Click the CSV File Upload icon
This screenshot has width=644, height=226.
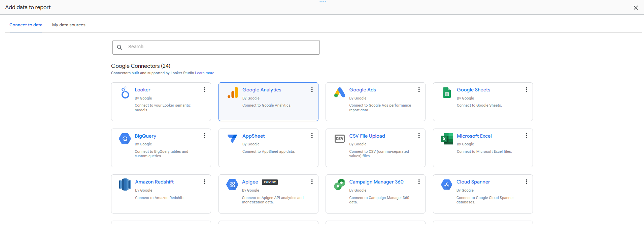tap(340, 139)
